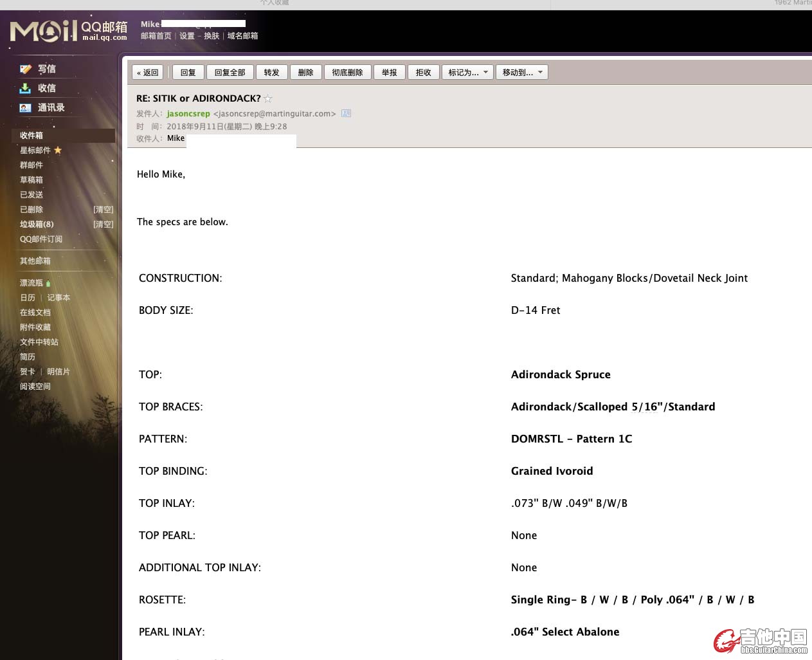Click the 换肤 change skin link

coord(212,36)
